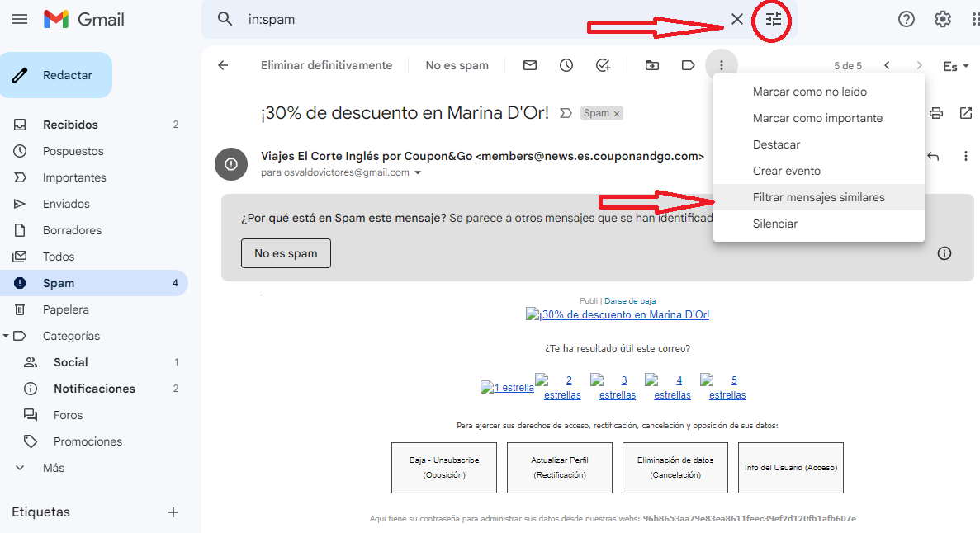Add email to Tasks icon
The height and width of the screenshot is (533, 980).
point(603,64)
